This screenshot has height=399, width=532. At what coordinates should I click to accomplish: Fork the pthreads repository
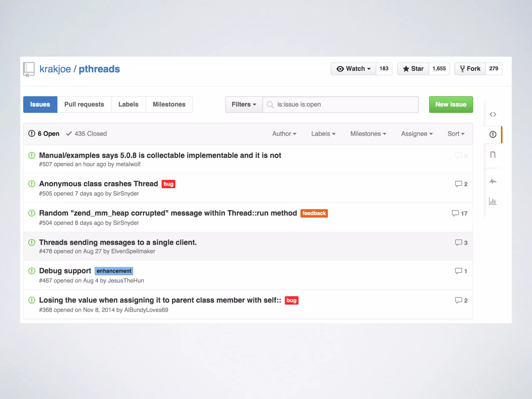[470, 69]
